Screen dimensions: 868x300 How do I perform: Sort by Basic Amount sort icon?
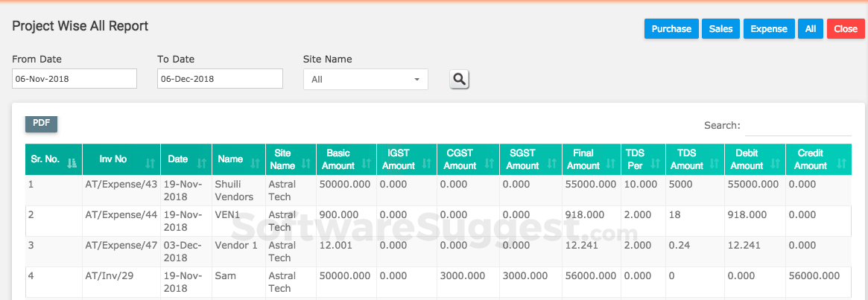point(366,162)
